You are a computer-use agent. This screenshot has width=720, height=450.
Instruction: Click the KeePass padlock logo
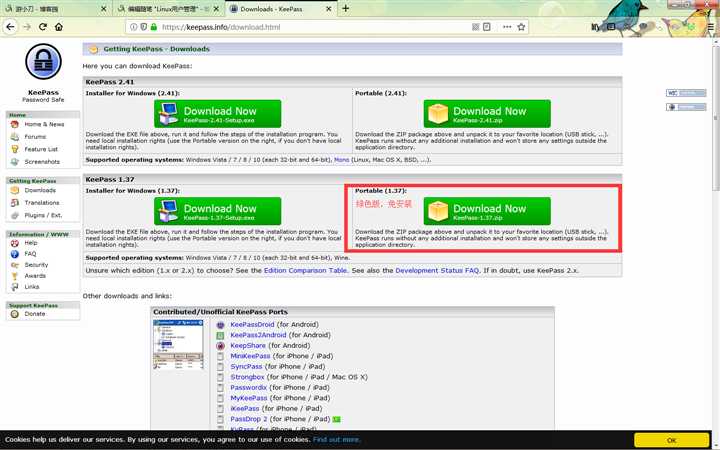coord(43,62)
